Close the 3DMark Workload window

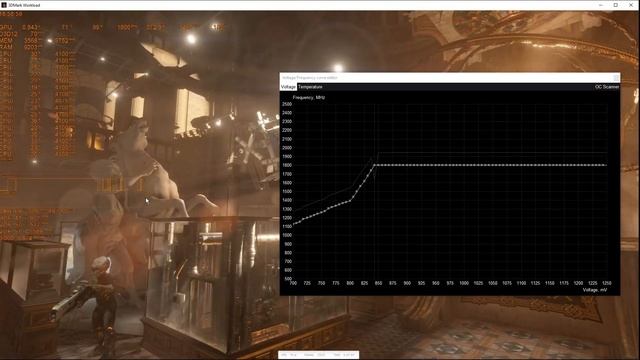tap(631, 5)
